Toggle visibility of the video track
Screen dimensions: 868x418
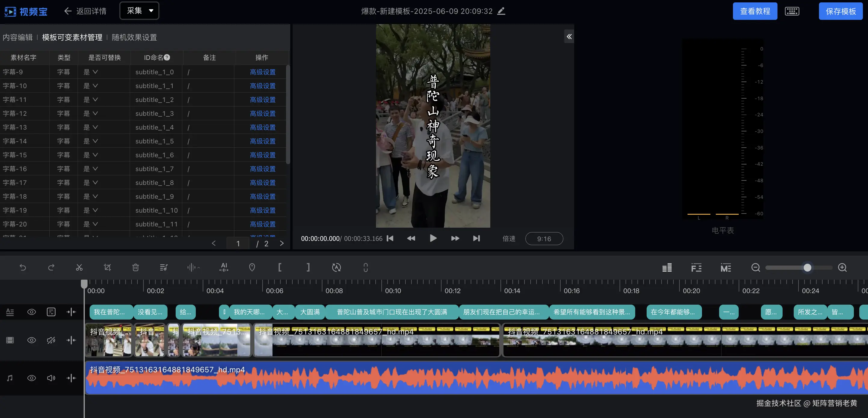click(31, 340)
